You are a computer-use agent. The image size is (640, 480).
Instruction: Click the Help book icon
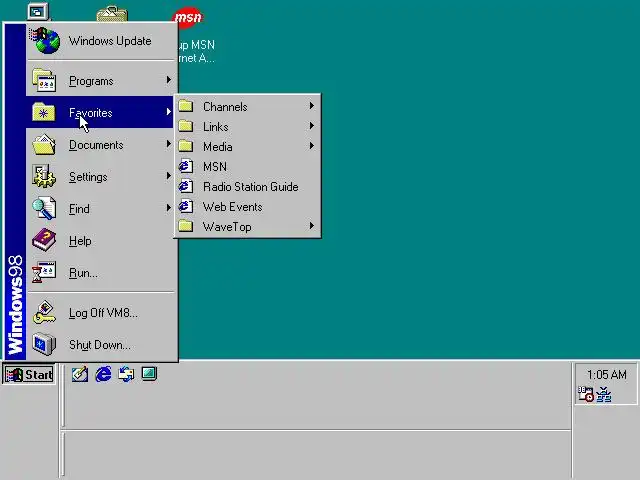44,240
